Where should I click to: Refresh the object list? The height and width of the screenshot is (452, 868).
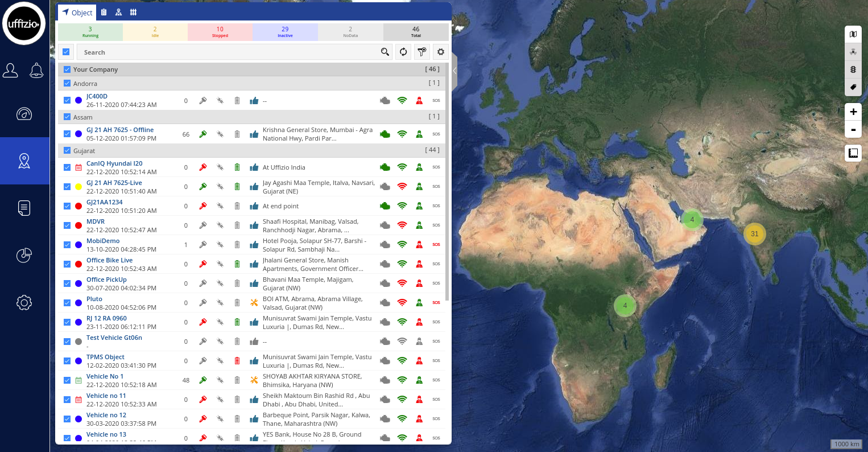tap(403, 52)
